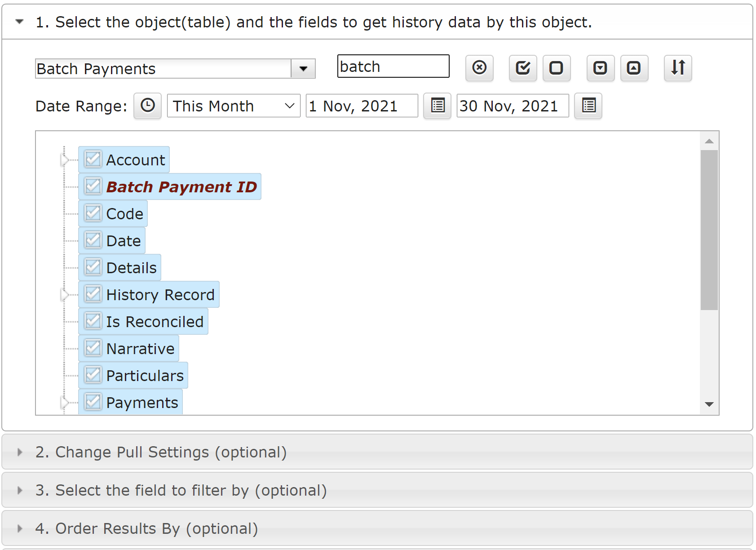Expand section 2 Change Pull Settings
This screenshot has width=756, height=550.
point(377,452)
